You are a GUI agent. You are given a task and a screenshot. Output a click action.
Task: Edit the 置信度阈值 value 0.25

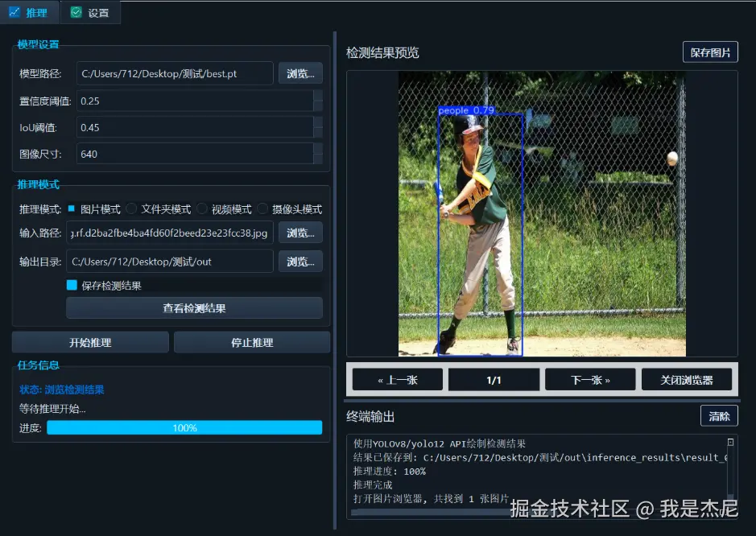(x=195, y=101)
